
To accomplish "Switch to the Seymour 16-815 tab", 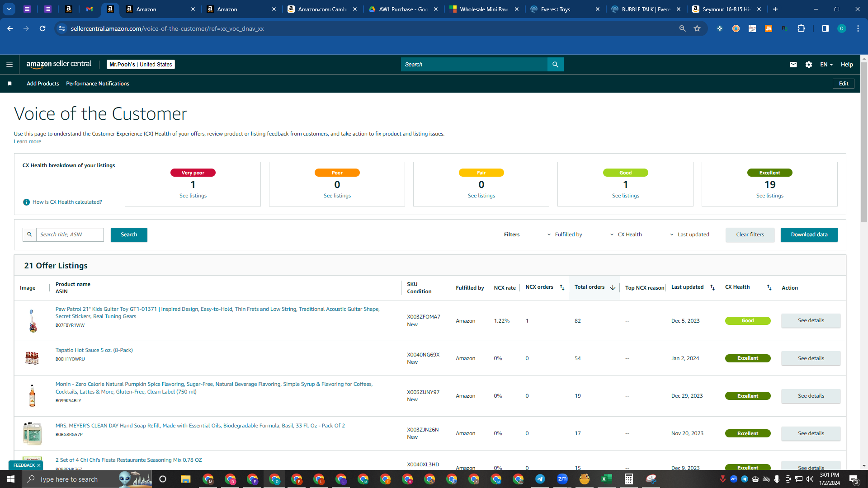I will coord(726,9).
